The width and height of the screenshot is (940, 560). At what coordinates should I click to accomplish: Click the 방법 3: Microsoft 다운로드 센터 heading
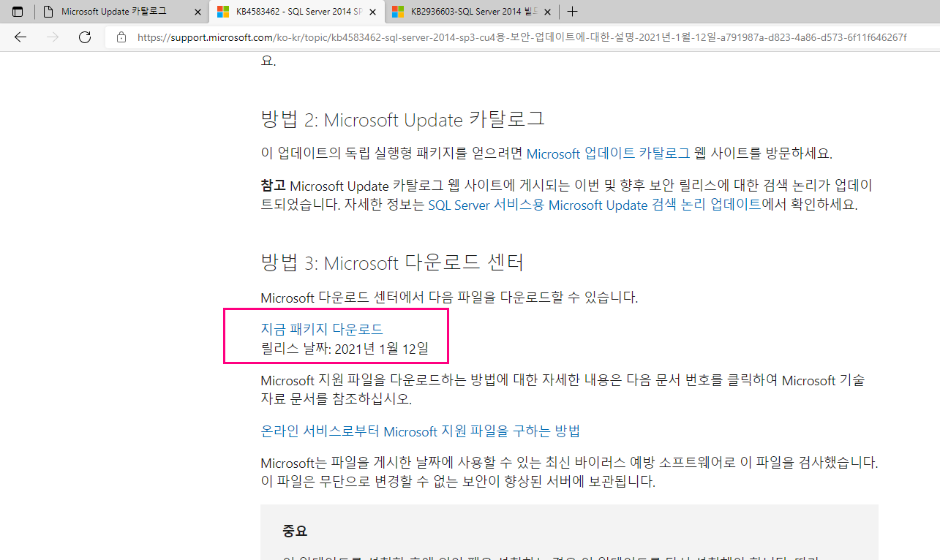point(392,262)
